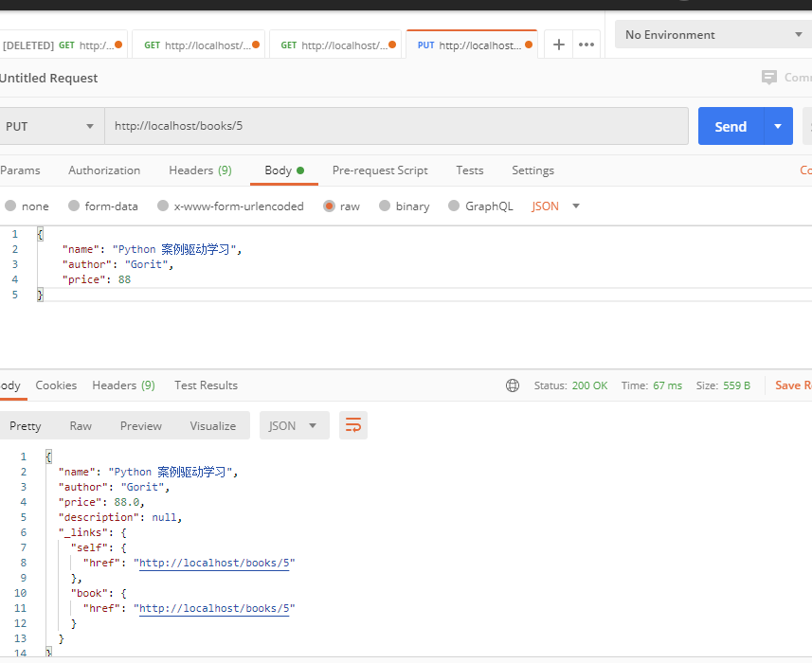
Task: Select the binary body radio option
Action: 385,206
